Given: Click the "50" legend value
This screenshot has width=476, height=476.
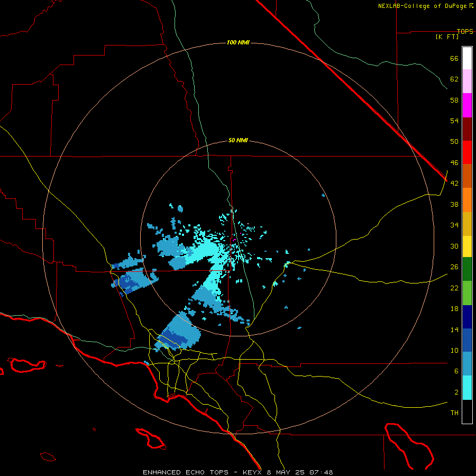Looking at the screenshot, I should coord(454,142).
